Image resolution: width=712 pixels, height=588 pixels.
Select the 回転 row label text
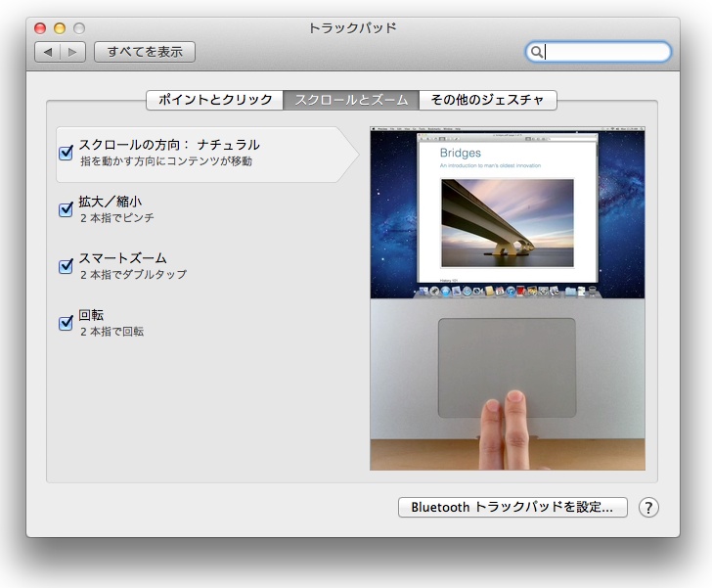91,315
